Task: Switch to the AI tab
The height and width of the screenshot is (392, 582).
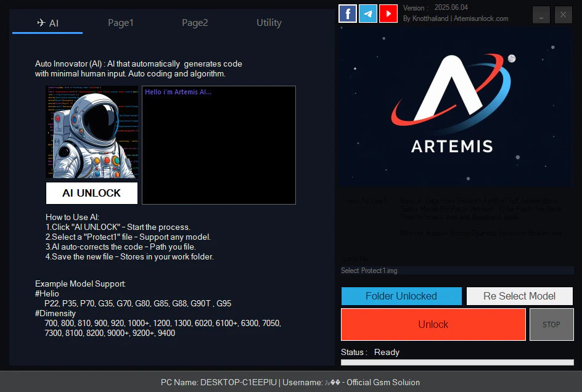Action: point(47,23)
